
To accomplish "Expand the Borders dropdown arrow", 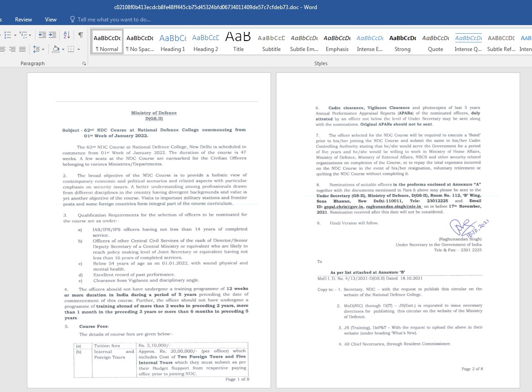I will tap(78, 50).
